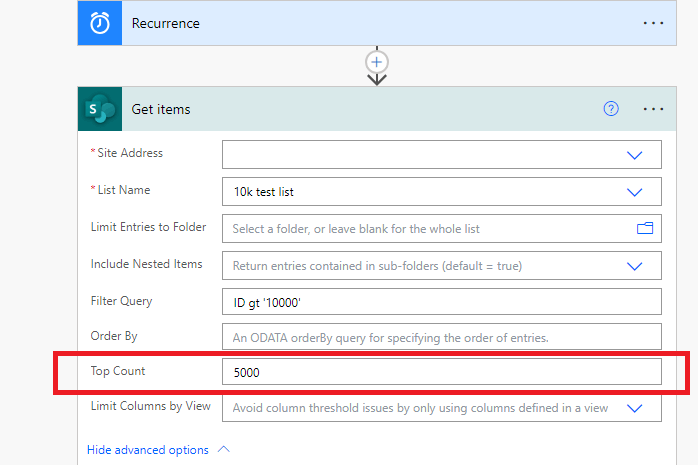Click the Filter Query label
This screenshot has width=698, height=465.
point(121,301)
